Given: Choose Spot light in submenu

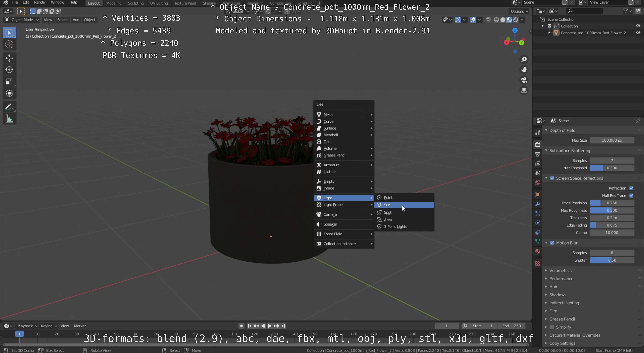Looking at the screenshot, I should pyautogui.click(x=404, y=212).
